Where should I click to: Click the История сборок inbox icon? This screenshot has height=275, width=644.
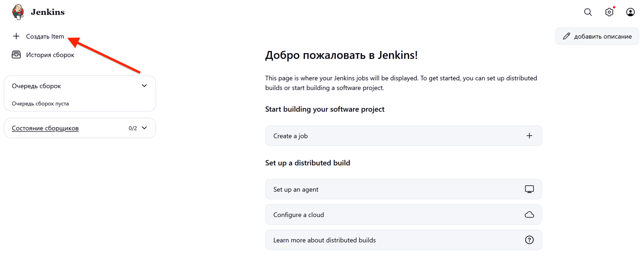(16, 54)
